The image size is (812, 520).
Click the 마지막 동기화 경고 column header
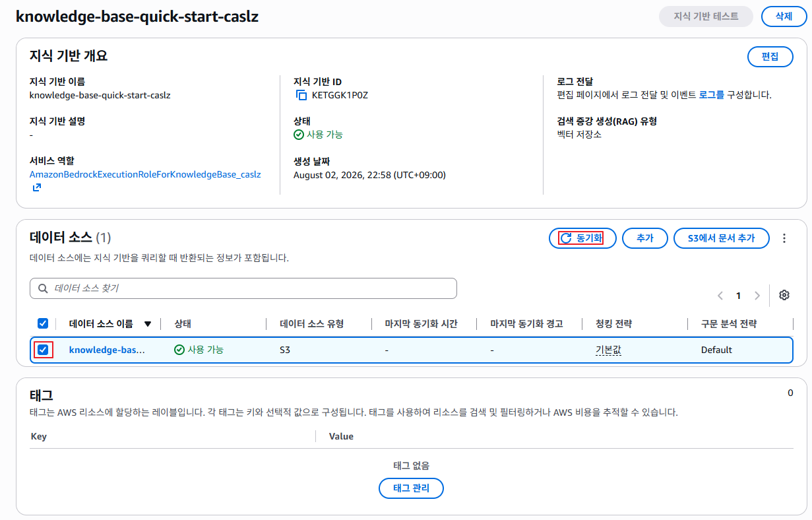point(527,324)
